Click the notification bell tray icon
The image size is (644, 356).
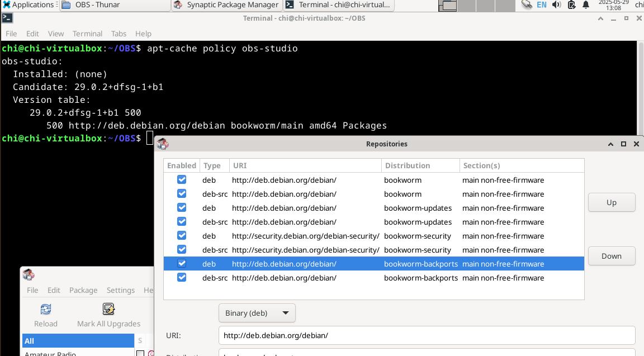point(586,5)
